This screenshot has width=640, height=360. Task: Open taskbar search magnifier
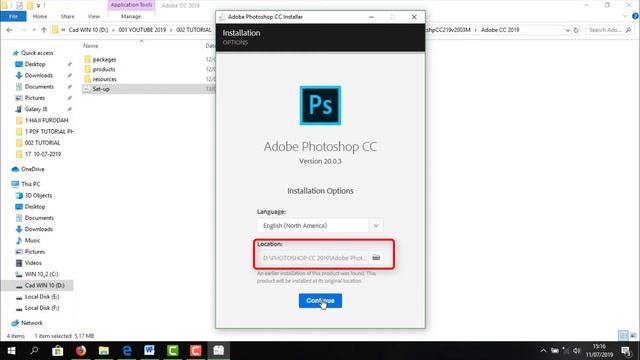pos(34,351)
